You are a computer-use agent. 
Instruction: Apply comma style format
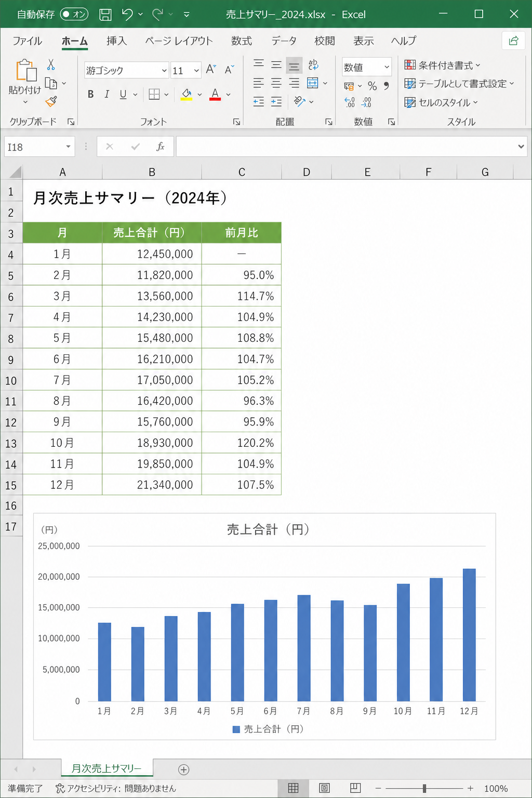pyautogui.click(x=387, y=86)
